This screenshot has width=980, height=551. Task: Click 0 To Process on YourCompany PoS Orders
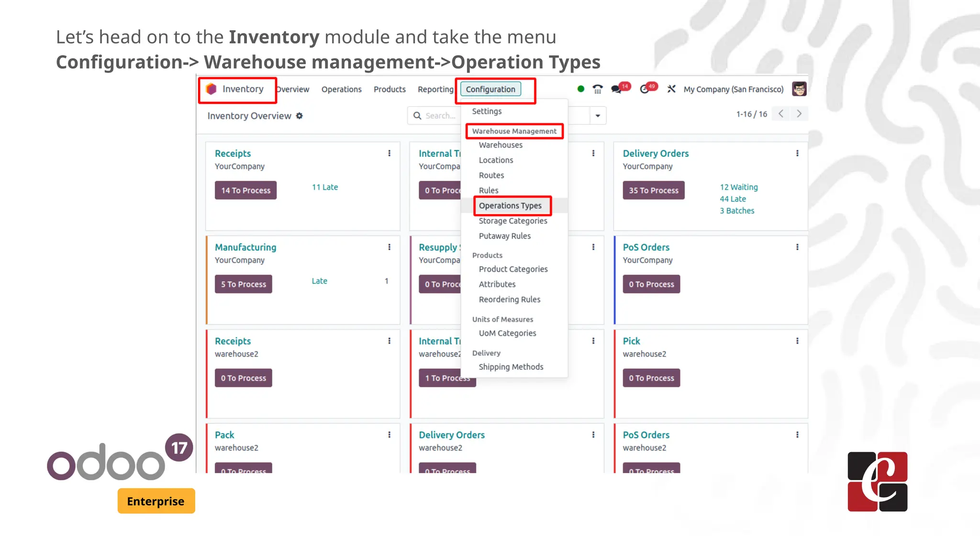(x=651, y=284)
